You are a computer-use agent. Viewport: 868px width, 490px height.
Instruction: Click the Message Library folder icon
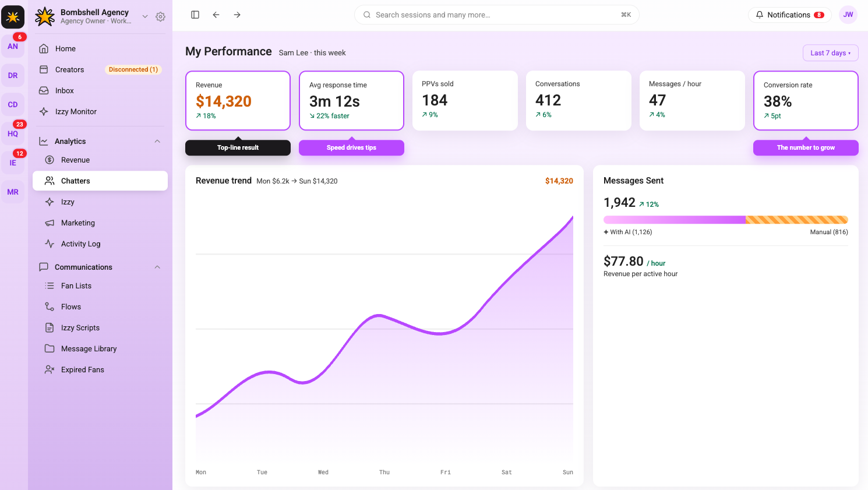(50, 348)
